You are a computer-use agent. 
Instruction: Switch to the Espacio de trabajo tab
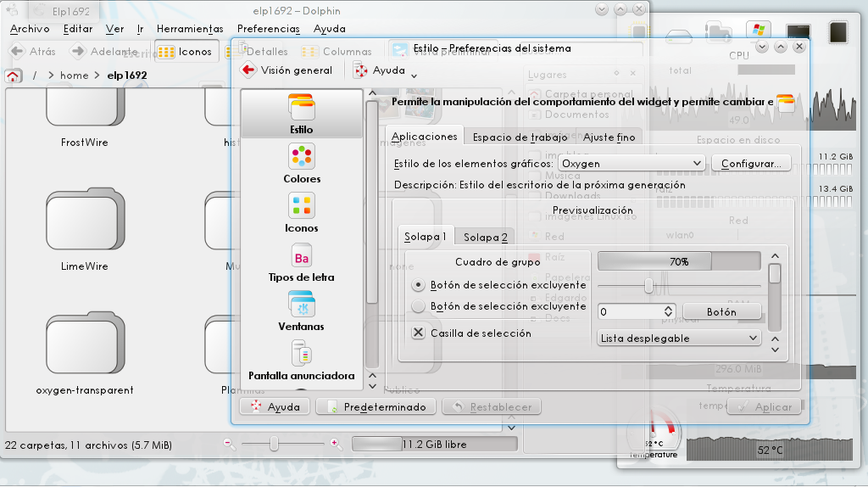520,137
